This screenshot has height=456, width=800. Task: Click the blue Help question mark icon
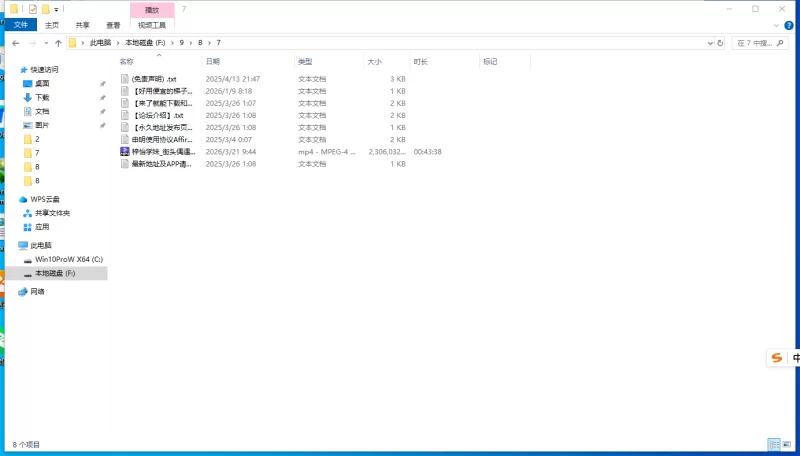click(790, 25)
